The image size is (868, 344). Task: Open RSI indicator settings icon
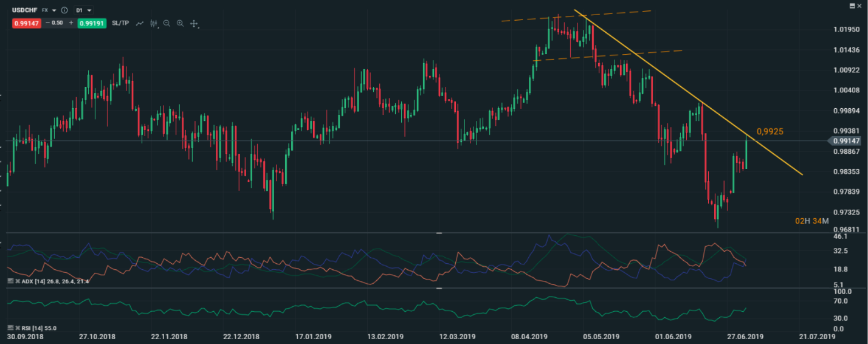10,328
